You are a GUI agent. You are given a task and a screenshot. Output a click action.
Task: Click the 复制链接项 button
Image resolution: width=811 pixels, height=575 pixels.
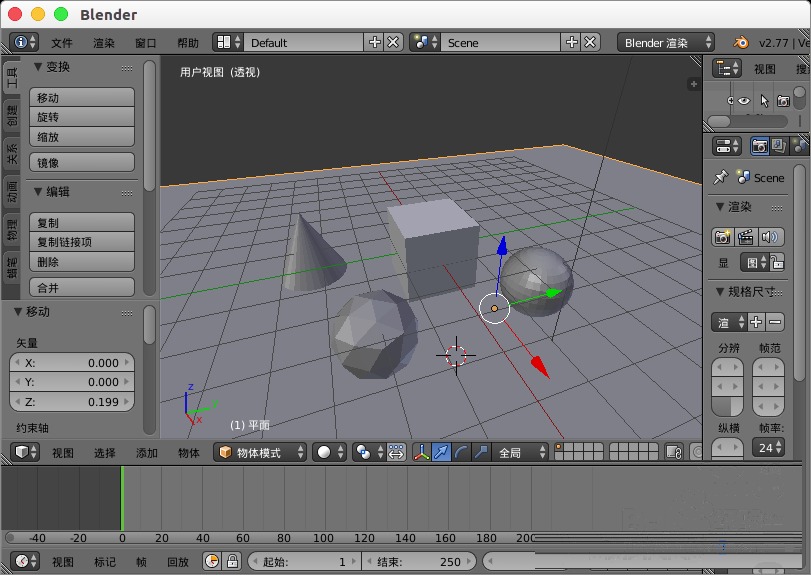coord(82,242)
